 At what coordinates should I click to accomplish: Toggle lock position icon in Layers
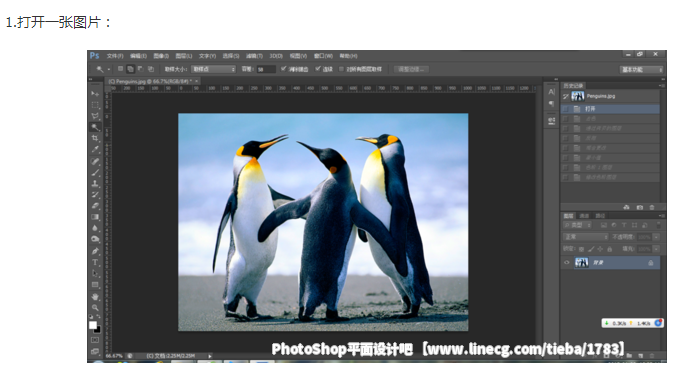[600, 249]
